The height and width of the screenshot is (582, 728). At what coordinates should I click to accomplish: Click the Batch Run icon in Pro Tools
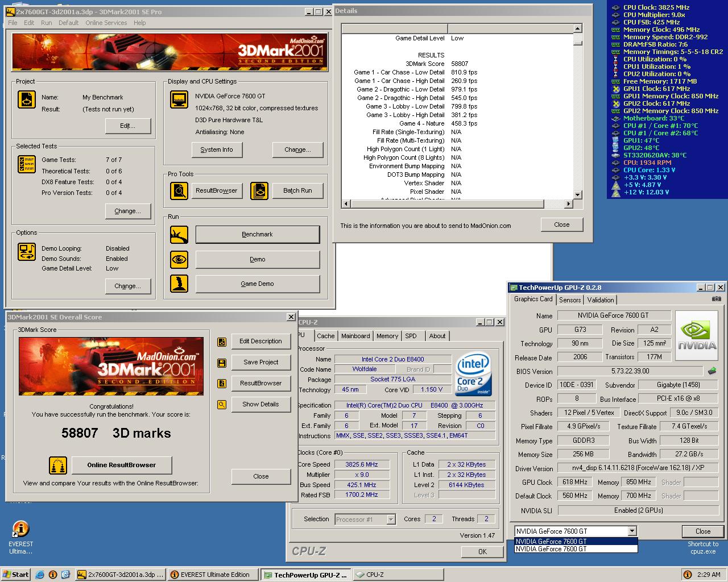click(259, 190)
